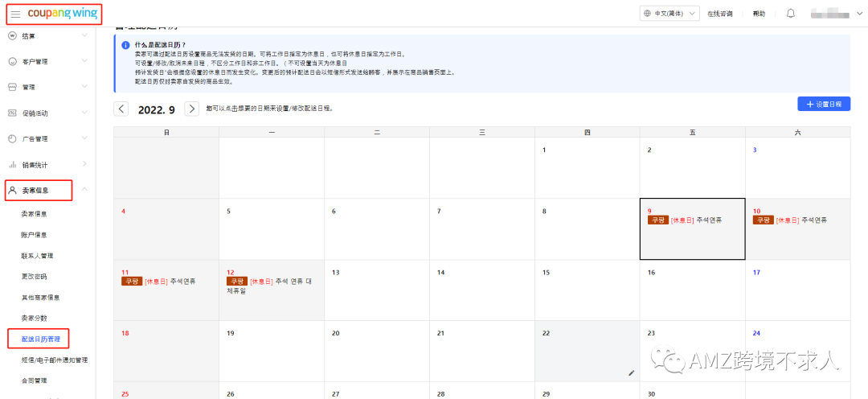Select Saturday date 17 in the calendar
This screenshot has width=868, height=399.
[x=798, y=290]
